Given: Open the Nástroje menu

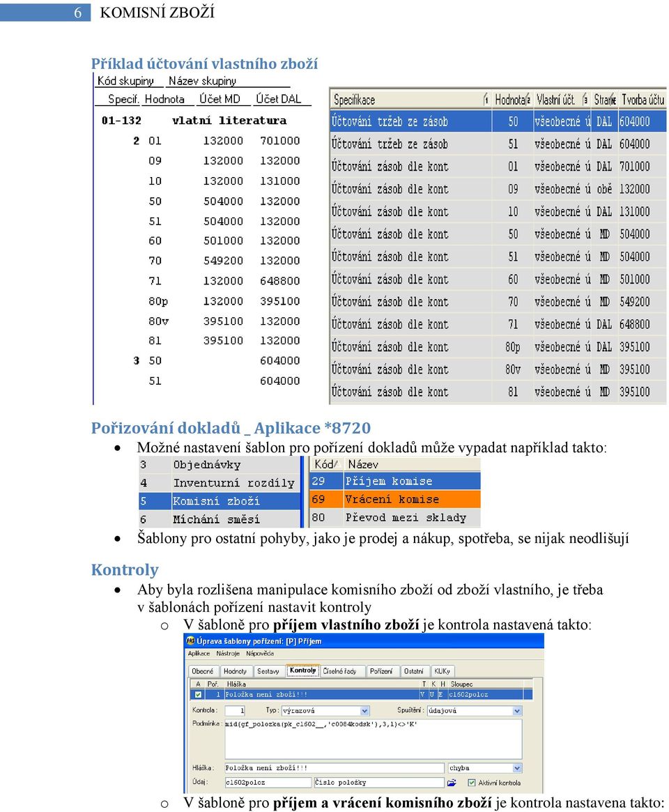Looking at the screenshot, I should pyautogui.click(x=228, y=654).
